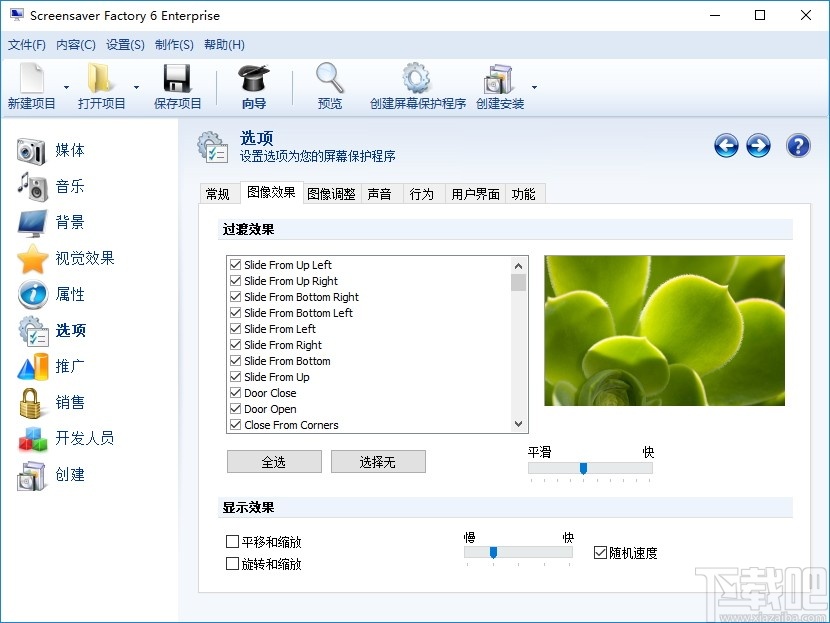This screenshot has height=623, width=830.
Task: Switch to the 图像调整 tab
Action: point(331,194)
